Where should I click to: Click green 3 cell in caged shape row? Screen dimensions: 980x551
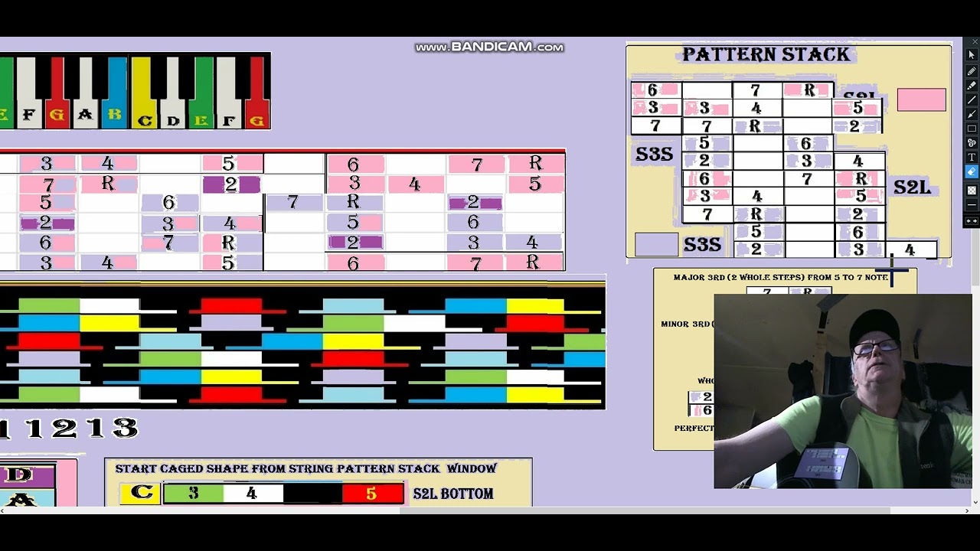[x=193, y=494]
